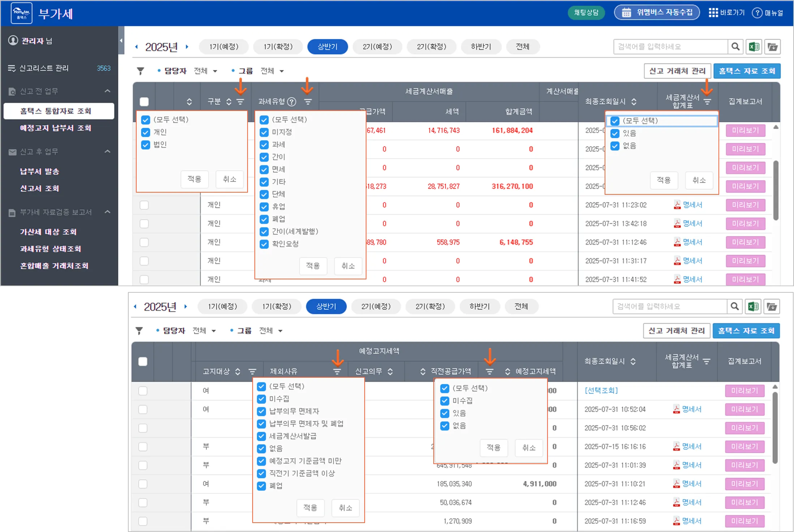This screenshot has width=794, height=532.
Task: Click the top search text input field
Action: pos(671,47)
